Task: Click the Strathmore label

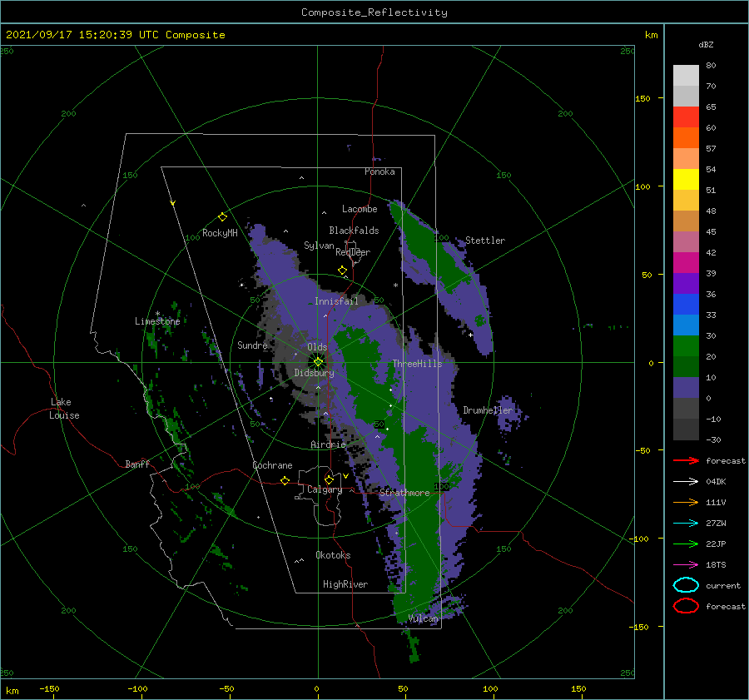Action: click(x=404, y=493)
